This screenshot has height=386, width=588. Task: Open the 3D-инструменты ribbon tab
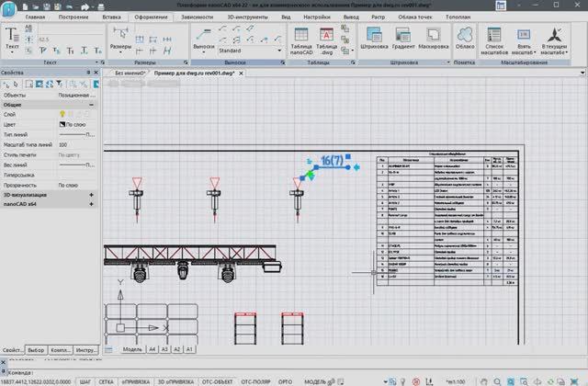(247, 17)
